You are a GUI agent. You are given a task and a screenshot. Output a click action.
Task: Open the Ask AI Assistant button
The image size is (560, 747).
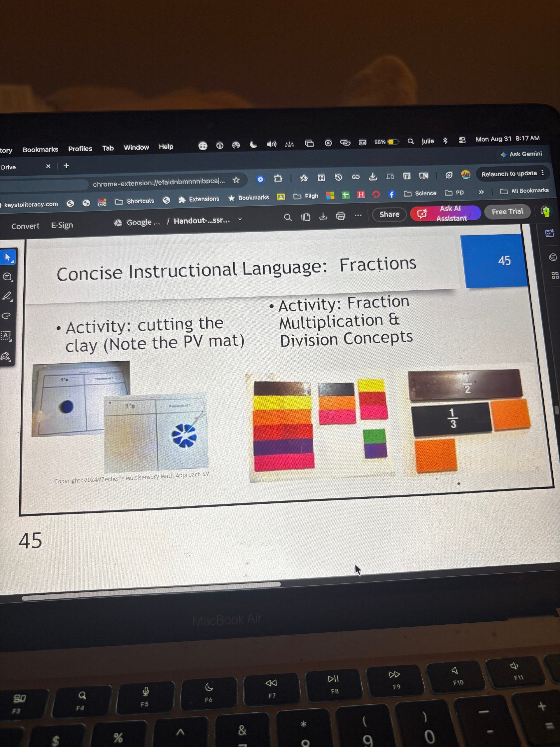coord(445,213)
